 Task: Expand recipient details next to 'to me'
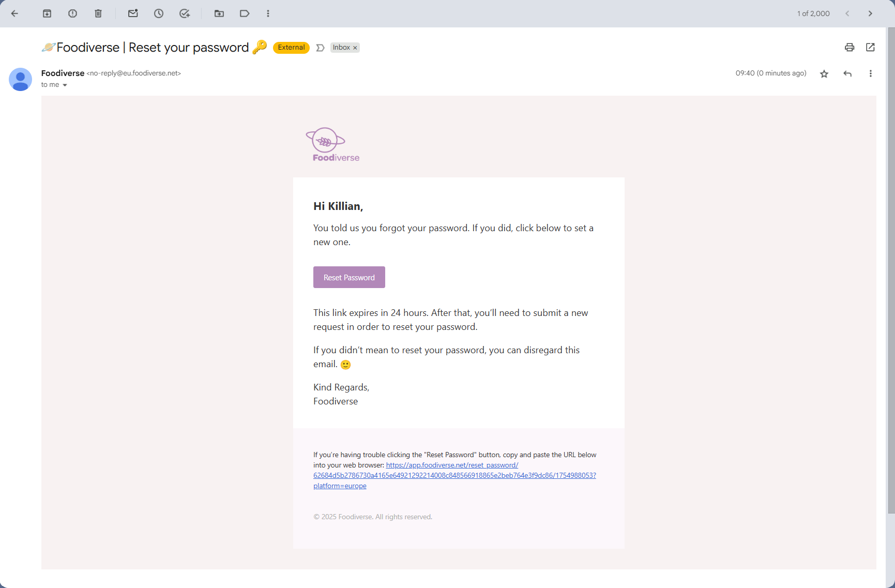point(65,85)
